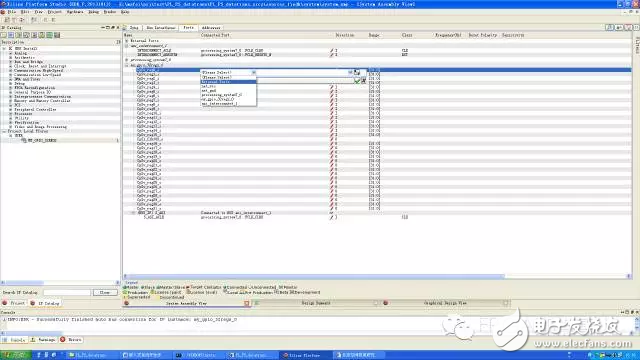Screen dimensions: 640x360
Task: Expand DMA and Timer category
Action: (x=11, y=79)
